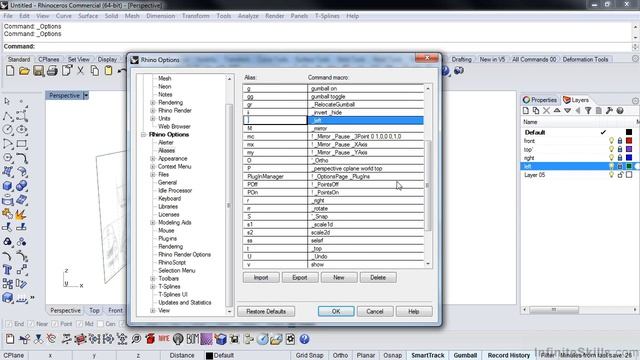Select Keyboard in options tree
This screenshot has width=640, height=360.
click(169, 198)
